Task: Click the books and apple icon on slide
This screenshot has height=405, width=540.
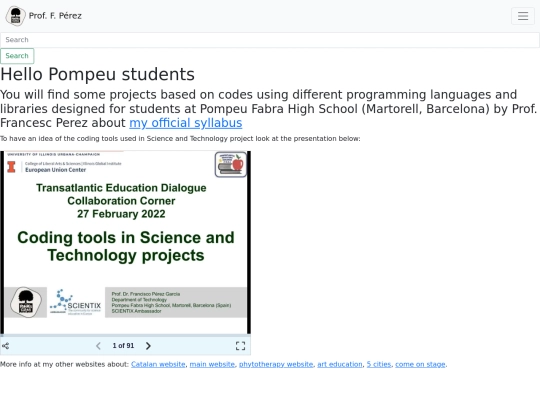Action: coord(231,165)
